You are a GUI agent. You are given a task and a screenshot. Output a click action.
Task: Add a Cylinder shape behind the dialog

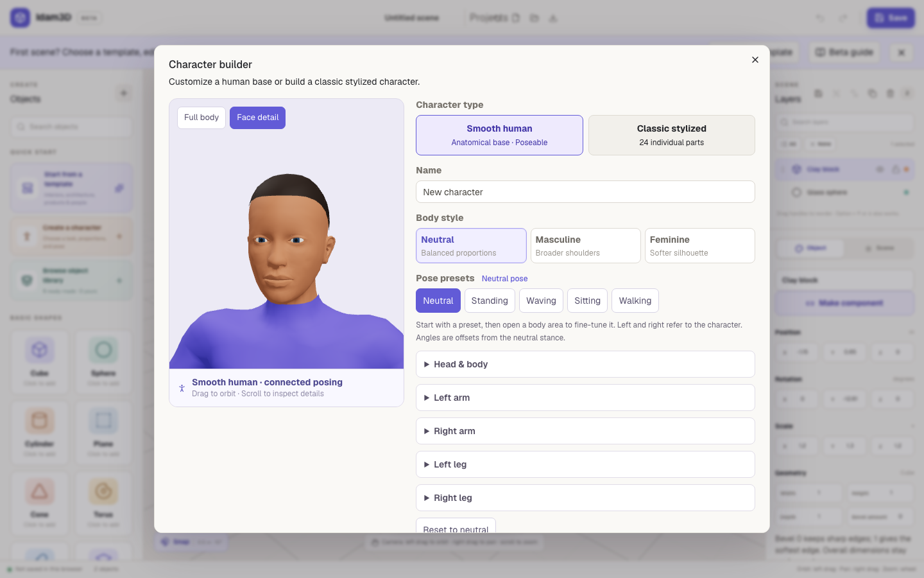[40, 432]
